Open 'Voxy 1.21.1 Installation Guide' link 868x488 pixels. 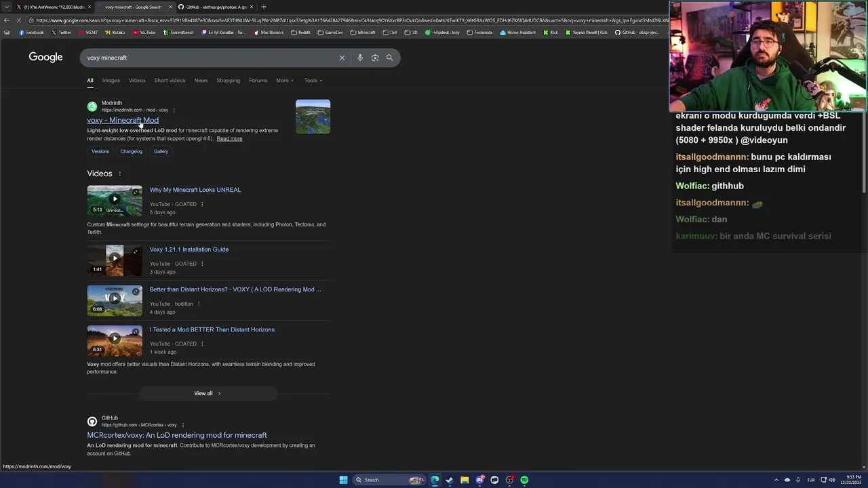coord(189,249)
